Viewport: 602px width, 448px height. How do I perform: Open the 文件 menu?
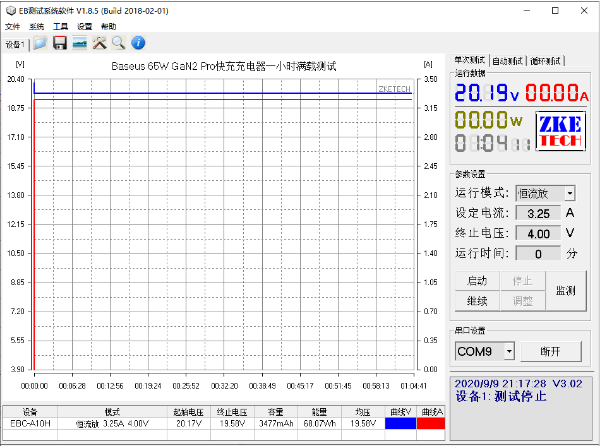point(12,26)
